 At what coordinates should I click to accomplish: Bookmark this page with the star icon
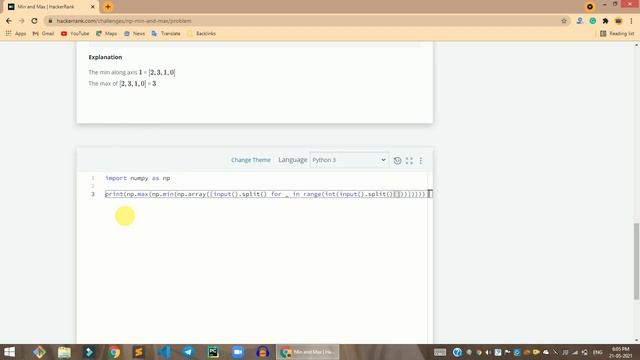(x=564, y=21)
